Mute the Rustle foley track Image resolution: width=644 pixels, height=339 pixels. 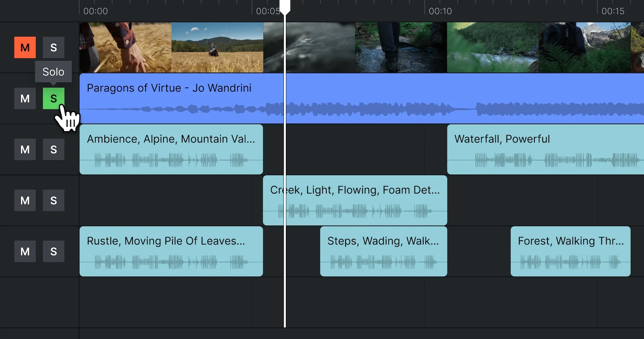tap(25, 251)
